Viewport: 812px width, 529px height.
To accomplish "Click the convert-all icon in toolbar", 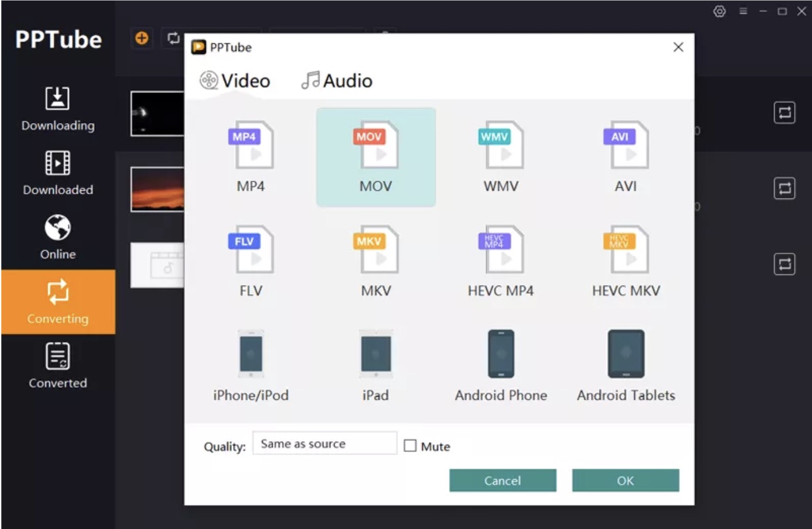I will point(173,38).
